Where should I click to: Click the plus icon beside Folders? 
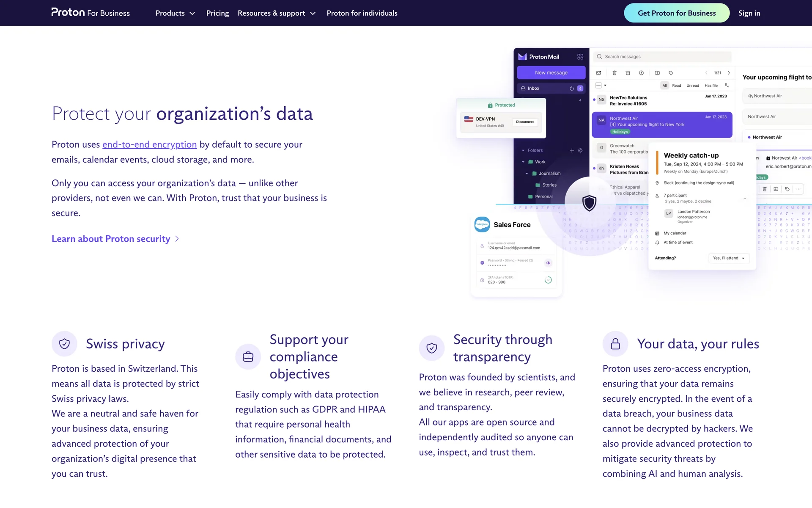pos(572,150)
